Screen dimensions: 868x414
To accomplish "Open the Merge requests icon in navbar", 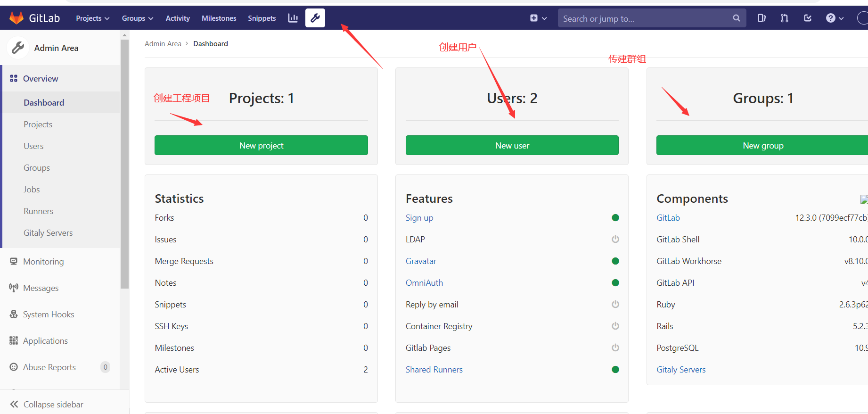I will point(784,18).
